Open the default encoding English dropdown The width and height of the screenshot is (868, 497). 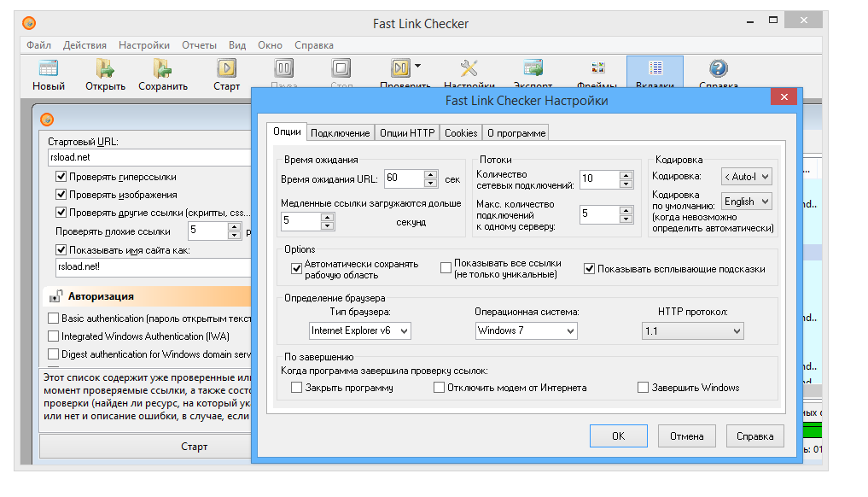(746, 202)
